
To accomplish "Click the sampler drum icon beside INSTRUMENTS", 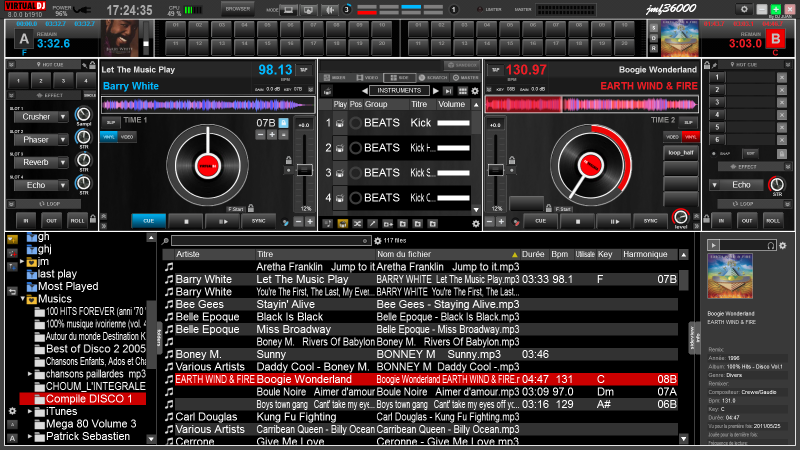I will [328, 91].
